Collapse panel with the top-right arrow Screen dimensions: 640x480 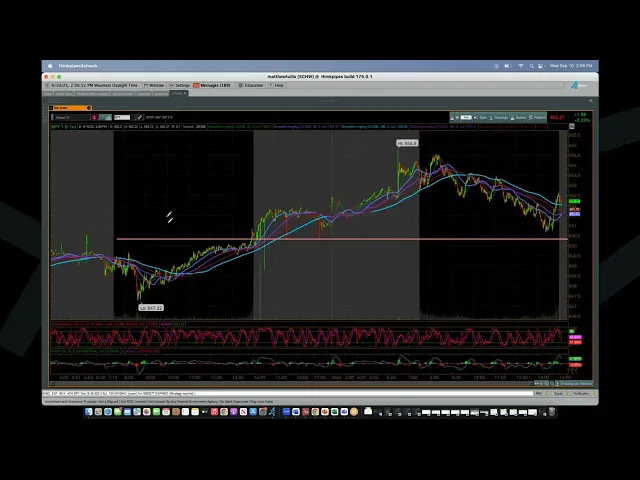tap(590, 101)
